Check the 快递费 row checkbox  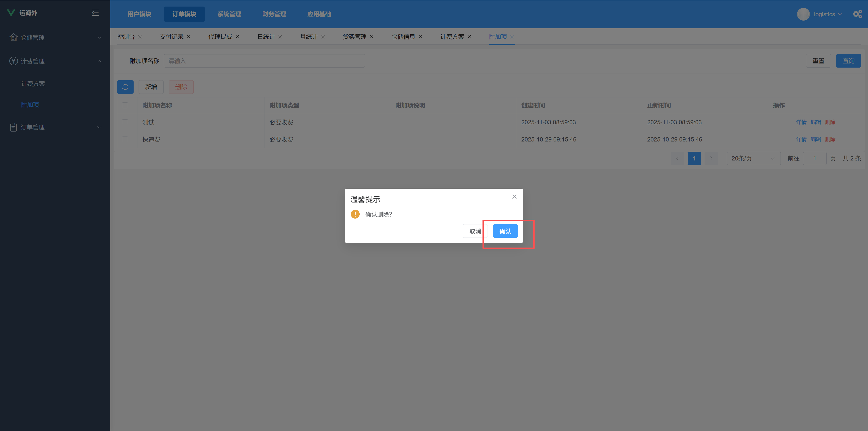click(125, 139)
